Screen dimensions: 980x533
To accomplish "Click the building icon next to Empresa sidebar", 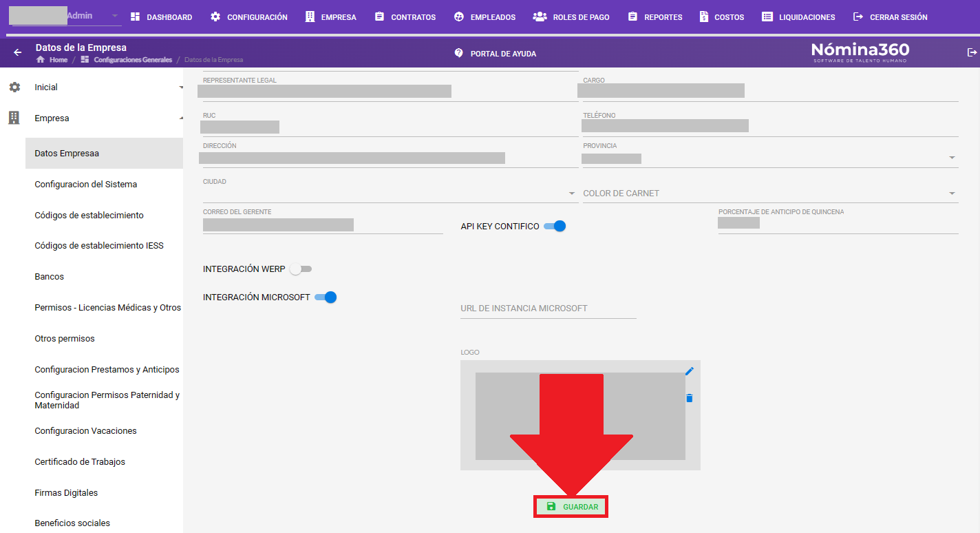I will 14,118.
